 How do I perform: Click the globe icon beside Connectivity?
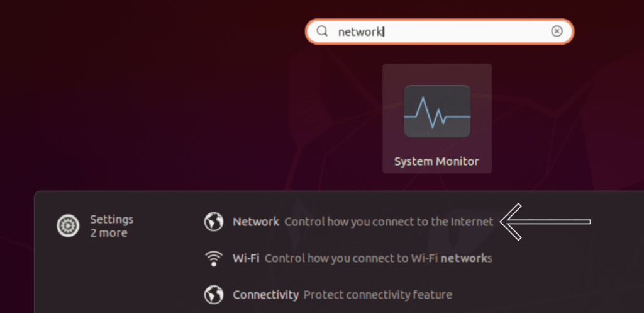point(214,294)
